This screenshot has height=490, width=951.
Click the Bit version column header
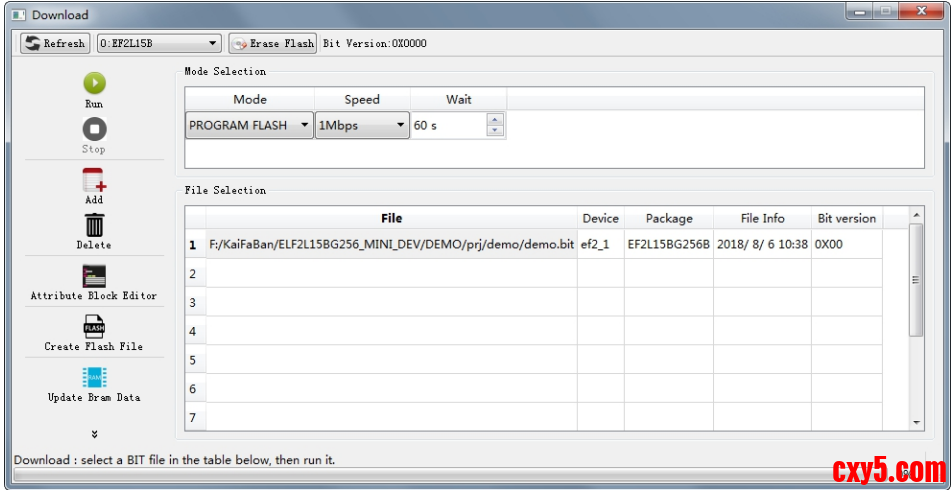pos(847,218)
